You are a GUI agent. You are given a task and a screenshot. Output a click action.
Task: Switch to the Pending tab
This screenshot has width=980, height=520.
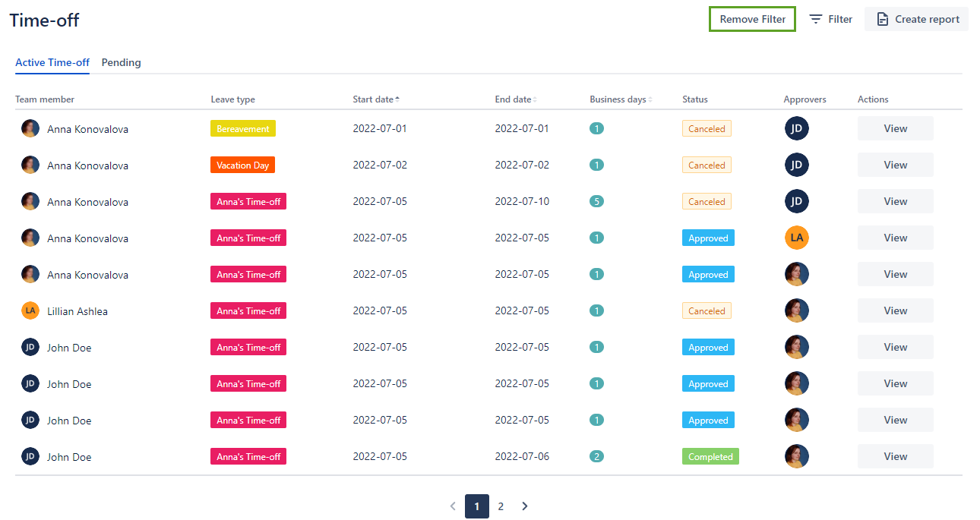click(121, 62)
